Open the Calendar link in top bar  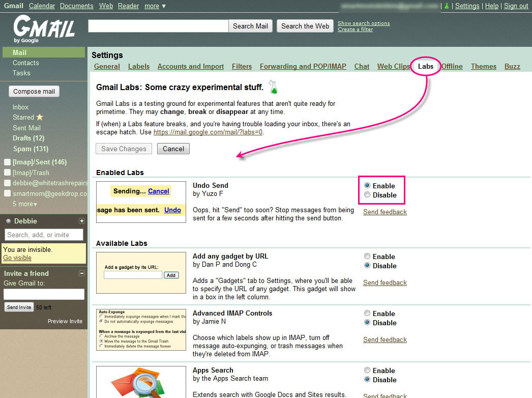42,6
